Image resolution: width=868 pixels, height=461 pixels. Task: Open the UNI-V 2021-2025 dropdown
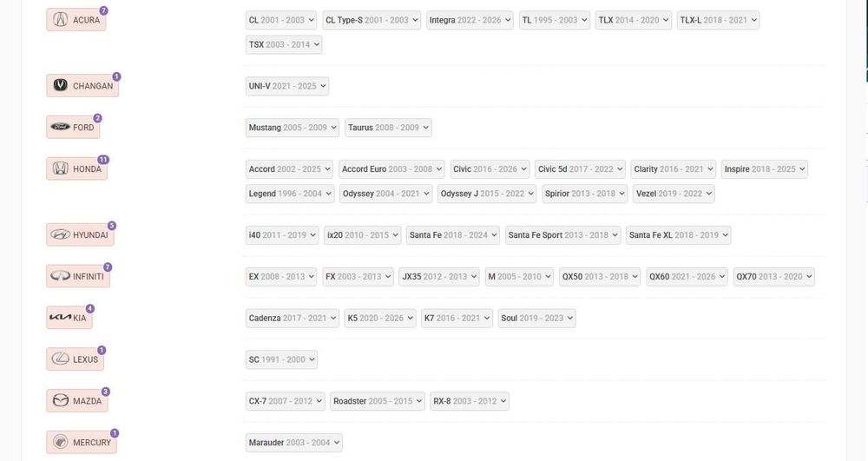point(287,86)
